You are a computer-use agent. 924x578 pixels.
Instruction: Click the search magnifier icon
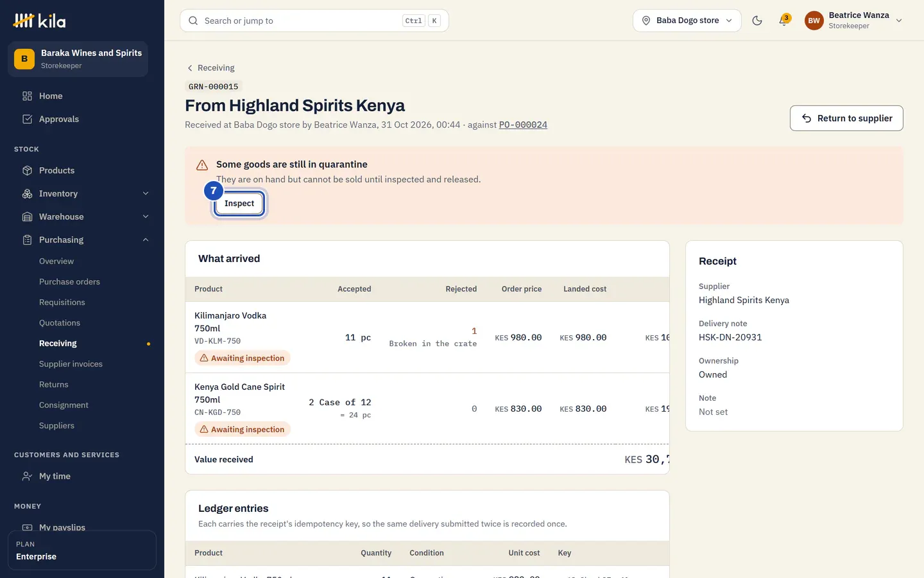coord(193,21)
